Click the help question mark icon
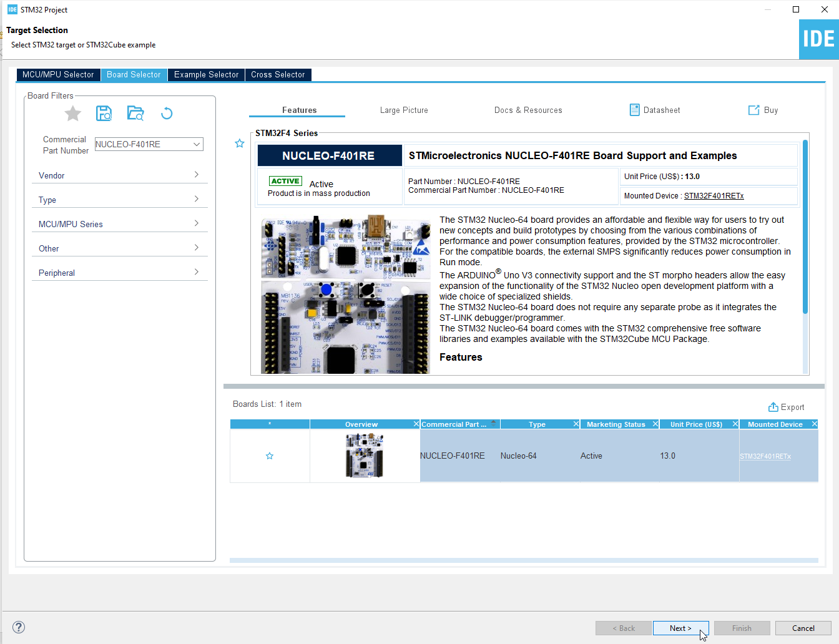 point(19,627)
